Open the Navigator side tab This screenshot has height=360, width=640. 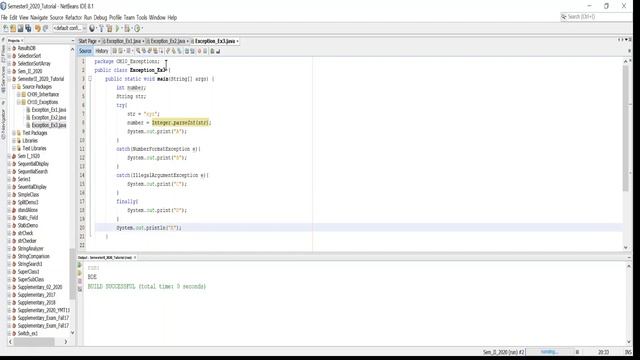click(x=3, y=124)
